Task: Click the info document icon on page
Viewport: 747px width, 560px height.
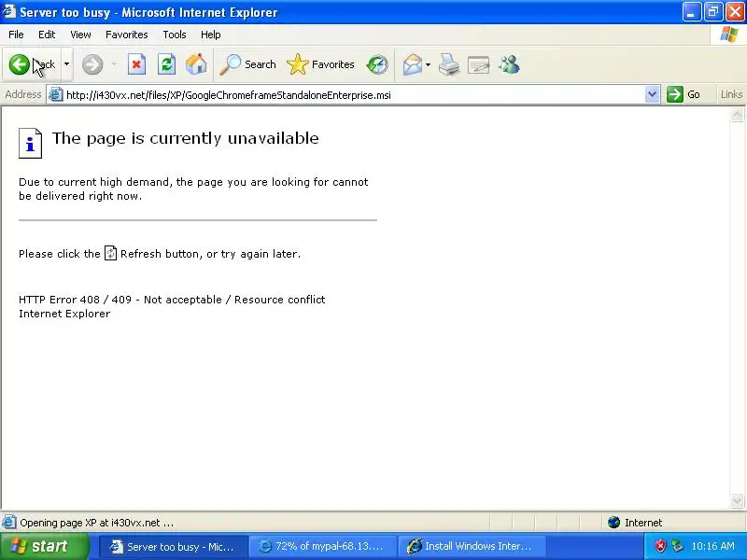Action: click(31, 143)
